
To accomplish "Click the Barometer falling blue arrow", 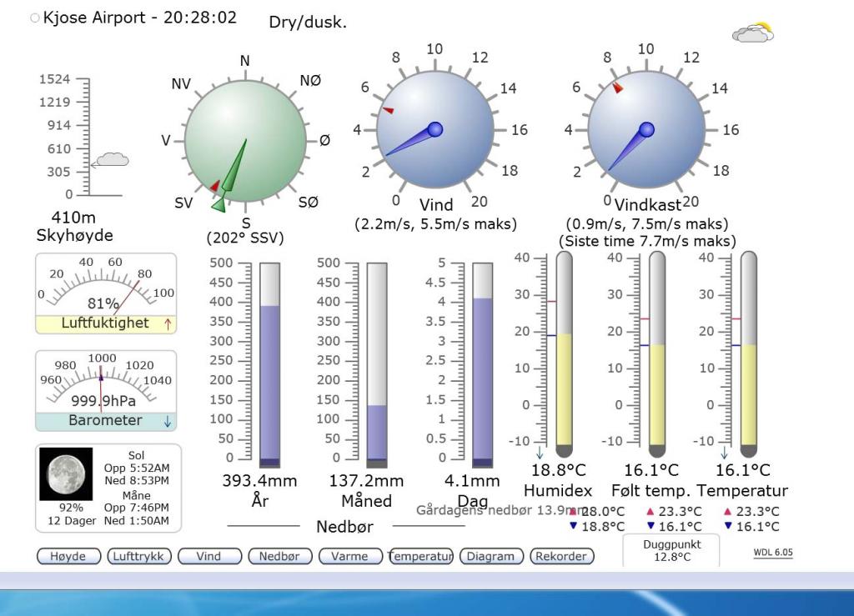I will tap(168, 422).
